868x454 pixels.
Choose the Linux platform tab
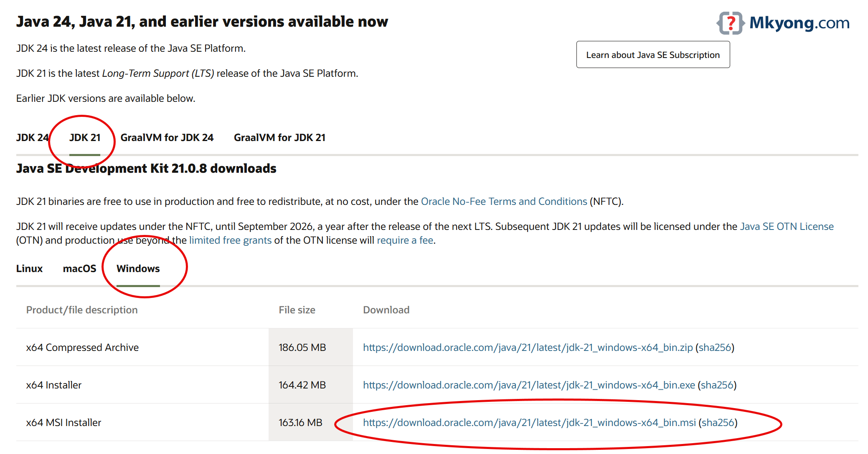30,269
